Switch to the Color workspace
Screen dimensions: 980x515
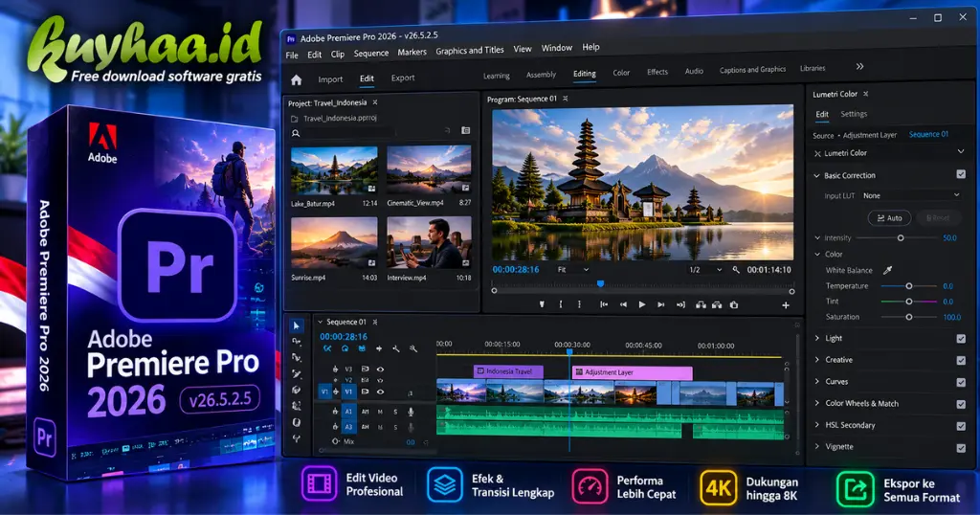(620, 73)
